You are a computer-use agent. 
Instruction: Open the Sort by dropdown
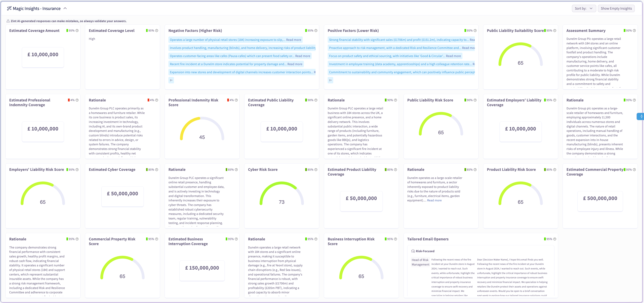point(584,8)
